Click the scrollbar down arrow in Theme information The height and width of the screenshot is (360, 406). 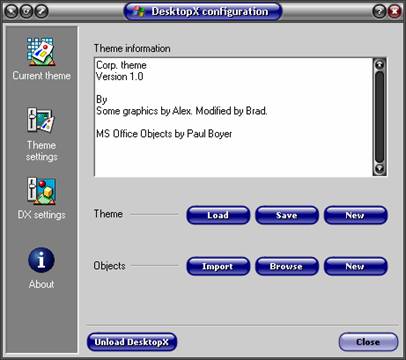coord(379,169)
